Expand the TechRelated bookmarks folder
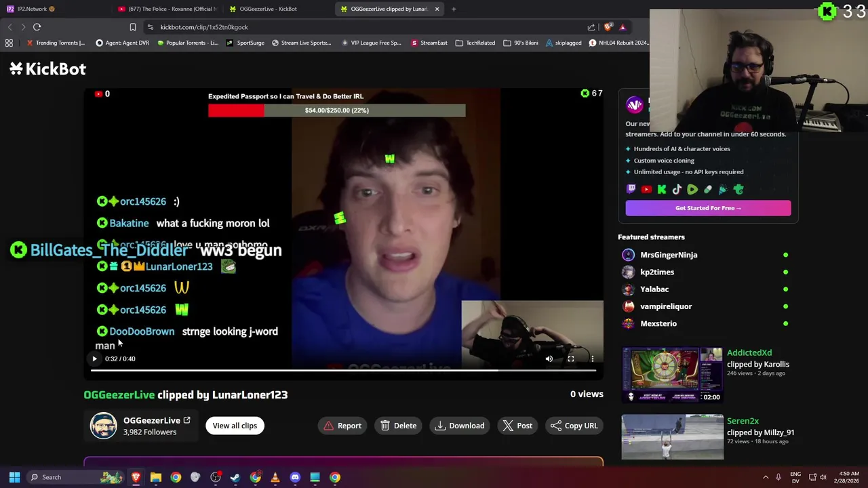The height and width of the screenshot is (488, 868). click(475, 43)
